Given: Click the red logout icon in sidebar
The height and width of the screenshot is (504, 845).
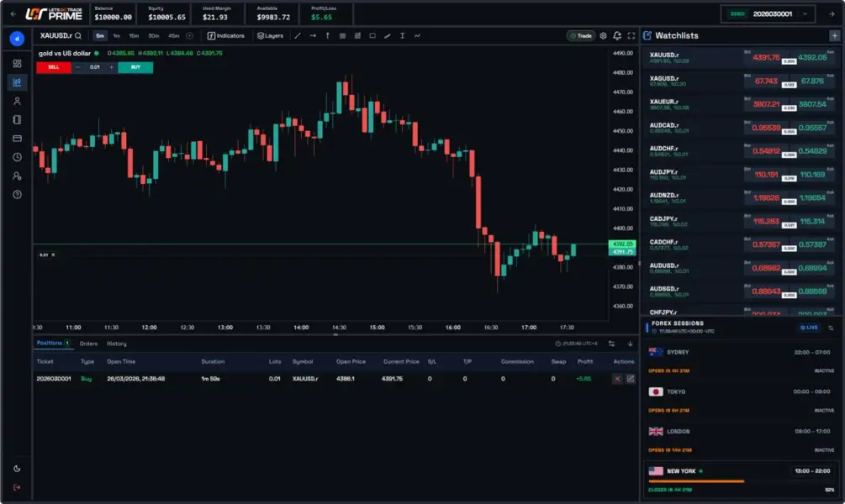Looking at the screenshot, I should coord(17,487).
